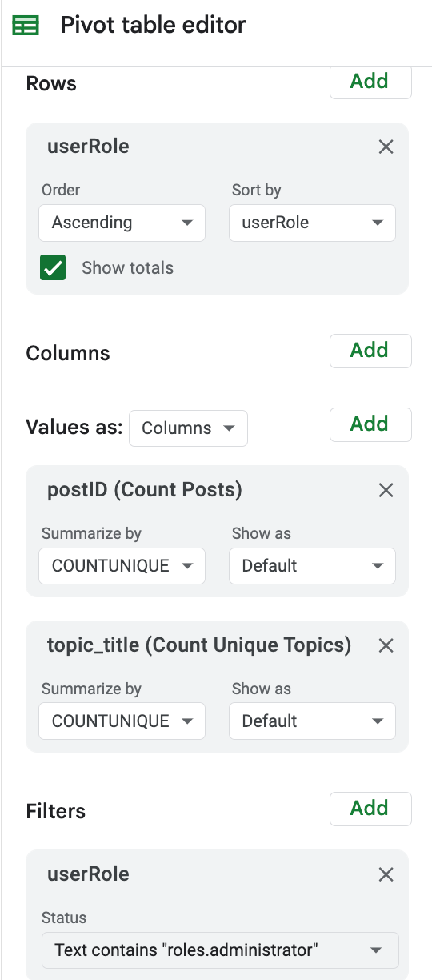Screen dimensions: 432x980
Task: Open postID Show as Default dropdown
Action: (312, 566)
